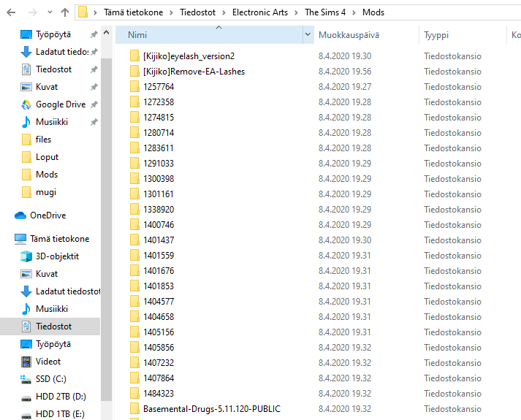
Task: Open Tiedostot breadcrumb in address bar
Action: (198, 12)
